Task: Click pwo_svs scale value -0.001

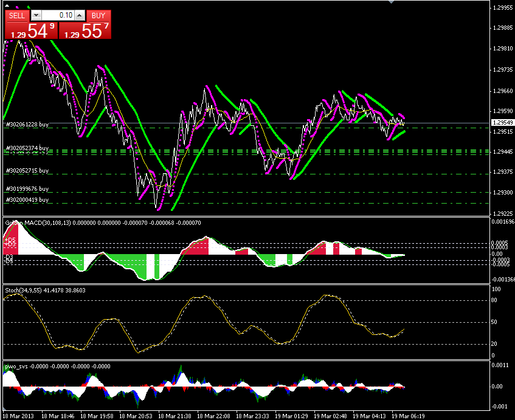Action: pyautogui.click(x=500, y=407)
